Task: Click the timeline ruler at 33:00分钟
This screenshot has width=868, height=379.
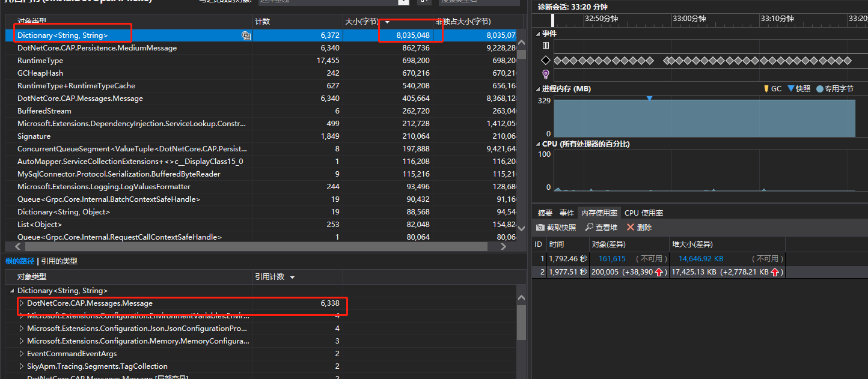Action: click(x=689, y=19)
